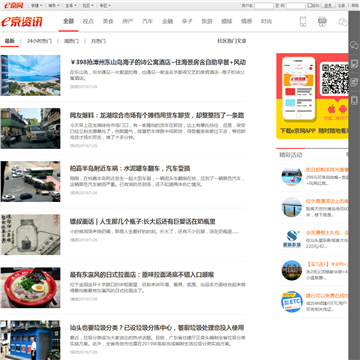Select the 亲子 category tab
The width and height of the screenshot is (360, 360).
click(x=187, y=21)
